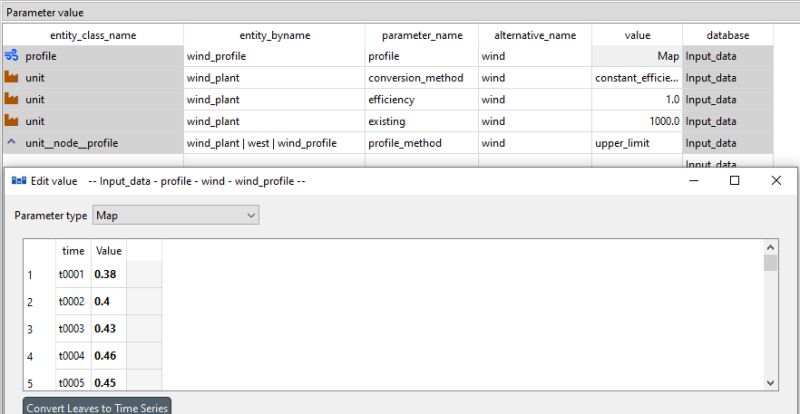Click the parameter_name column header
Image resolution: width=800 pixels, height=414 pixels.
tap(422, 35)
